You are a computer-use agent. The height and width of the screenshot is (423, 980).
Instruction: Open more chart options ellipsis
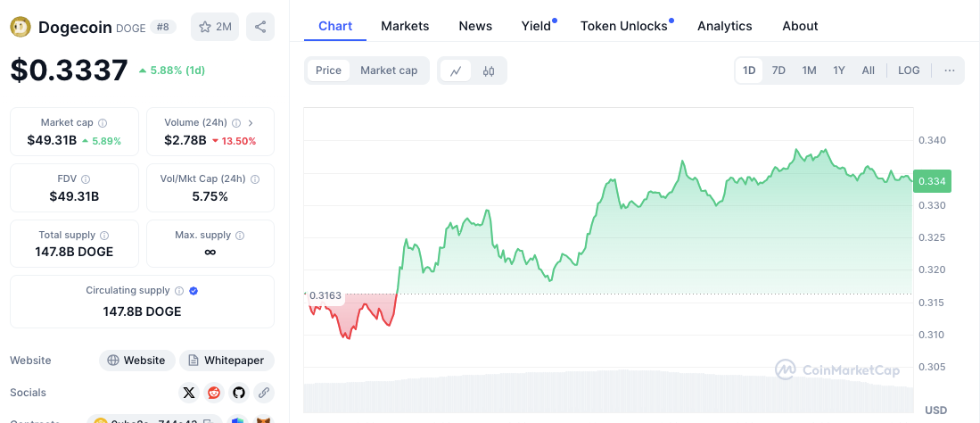point(950,70)
